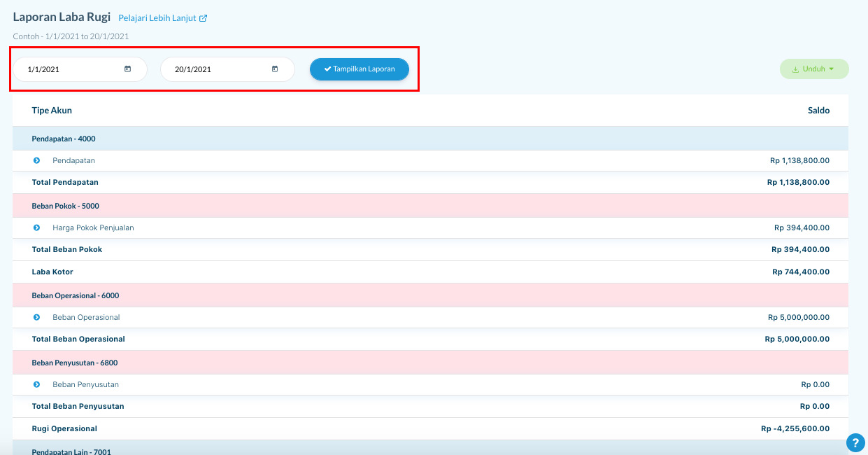
Task: Click the Total Beban Penyusutan label
Action: point(78,406)
